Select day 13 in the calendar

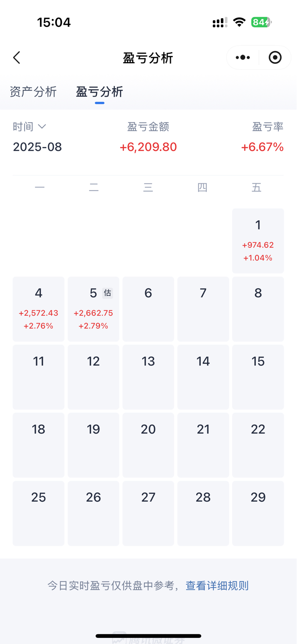tap(148, 377)
